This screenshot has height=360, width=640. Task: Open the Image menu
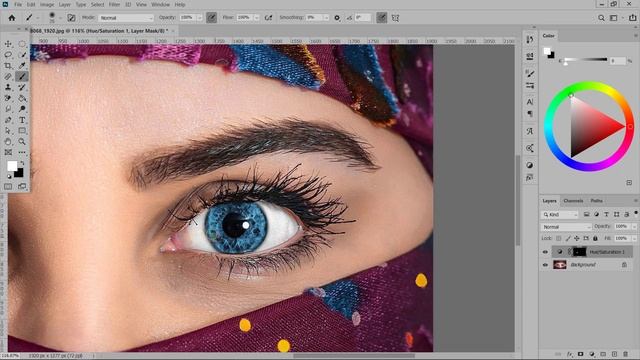click(x=47, y=4)
